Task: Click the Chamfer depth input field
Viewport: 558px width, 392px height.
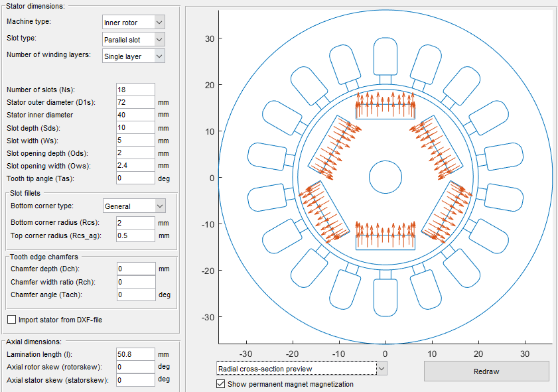Action: tap(135, 269)
